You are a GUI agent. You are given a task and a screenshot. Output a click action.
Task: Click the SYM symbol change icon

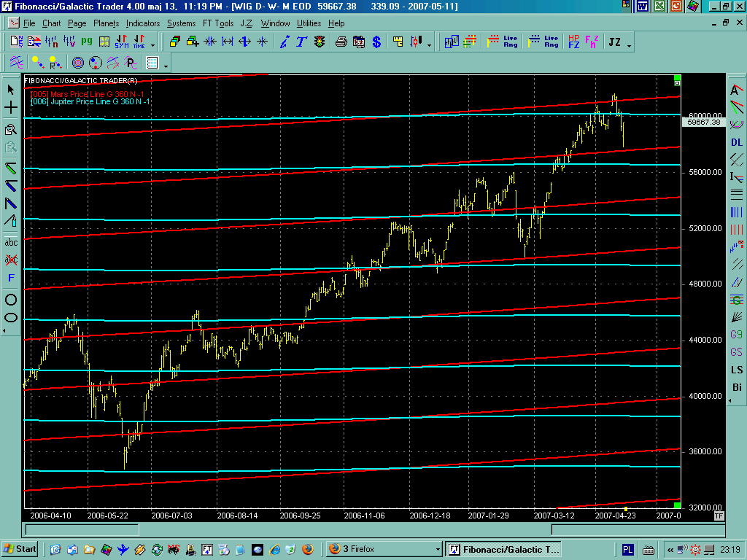(x=122, y=42)
